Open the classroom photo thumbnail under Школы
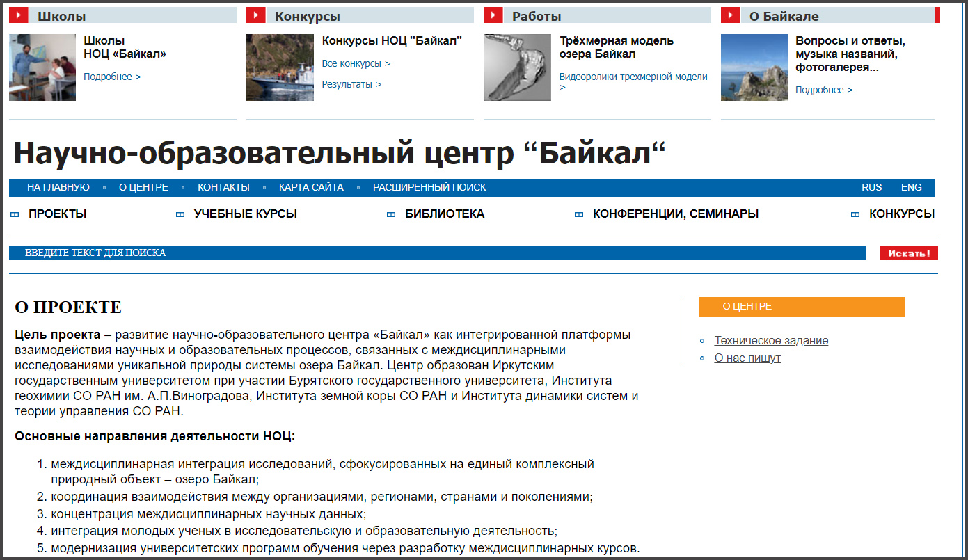Screen dimensions: 968x560 [42, 67]
